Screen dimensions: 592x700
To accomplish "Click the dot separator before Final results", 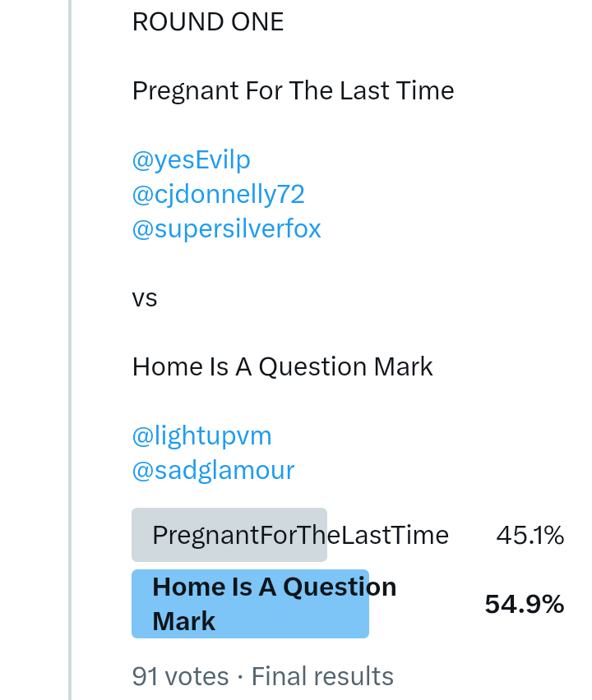I will tap(240, 677).
